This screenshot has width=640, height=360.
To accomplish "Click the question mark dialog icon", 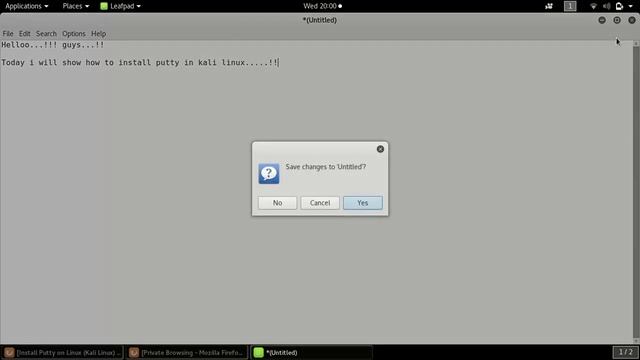I will click(x=269, y=173).
